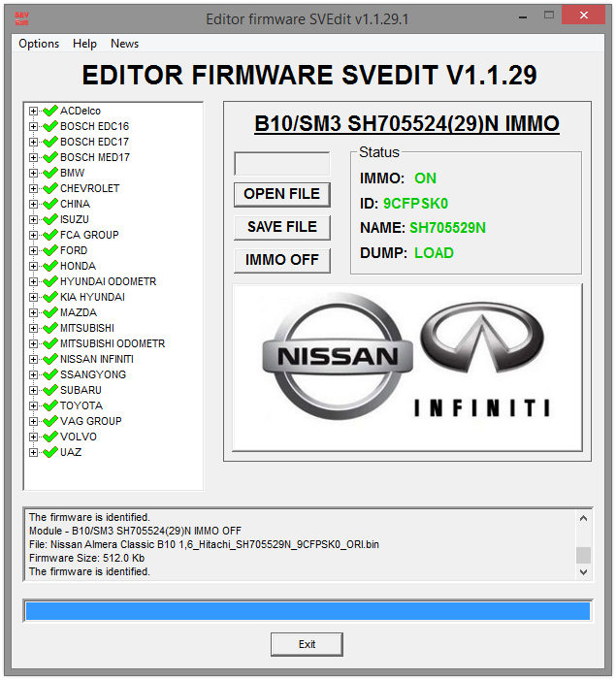Click the IMMO OFF button
This screenshot has width=616, height=680.
(x=282, y=260)
